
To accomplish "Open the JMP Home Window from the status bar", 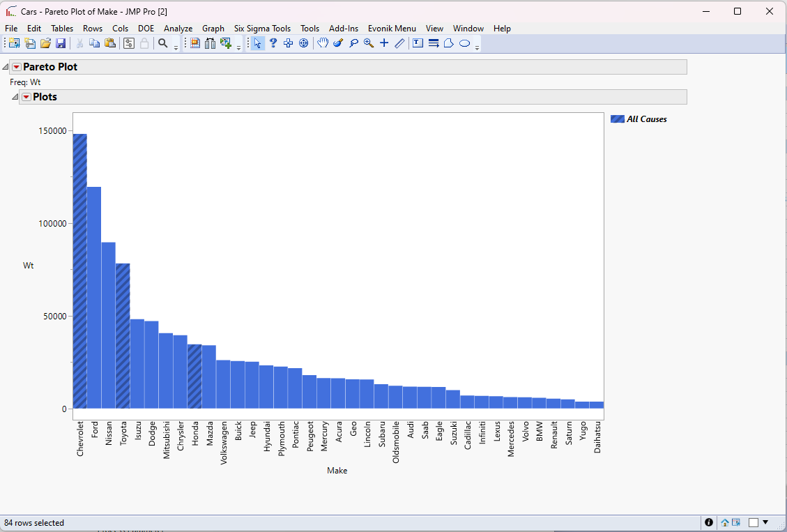I will pyautogui.click(x=724, y=522).
